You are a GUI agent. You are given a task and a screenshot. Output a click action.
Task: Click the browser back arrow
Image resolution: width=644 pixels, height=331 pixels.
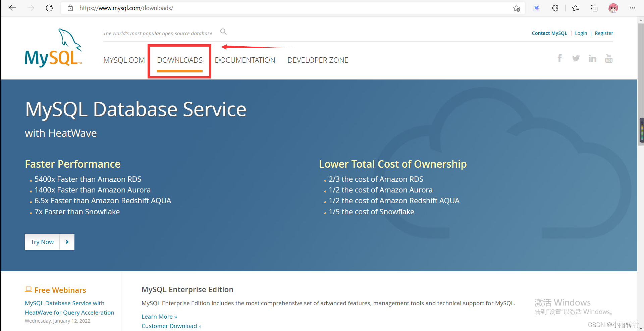coord(12,8)
